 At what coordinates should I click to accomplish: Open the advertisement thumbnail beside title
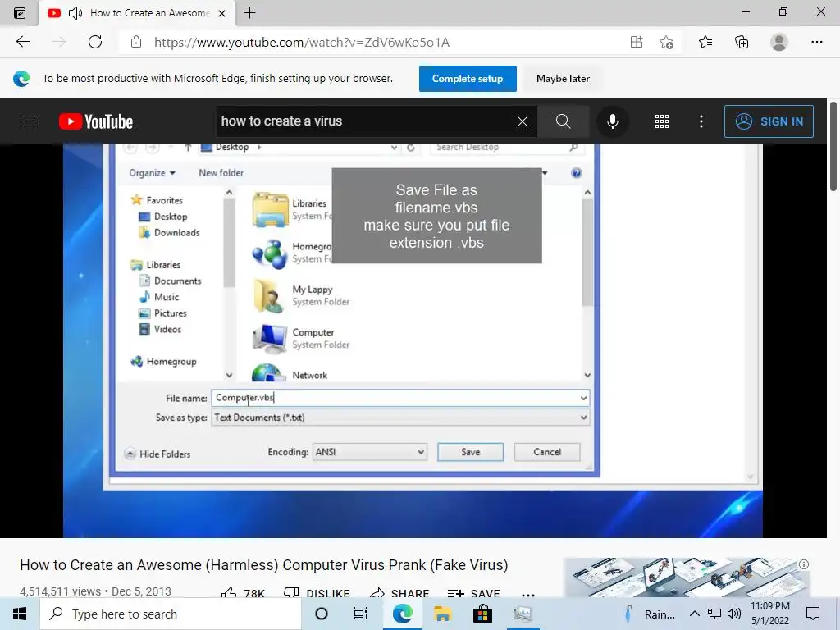(x=687, y=577)
